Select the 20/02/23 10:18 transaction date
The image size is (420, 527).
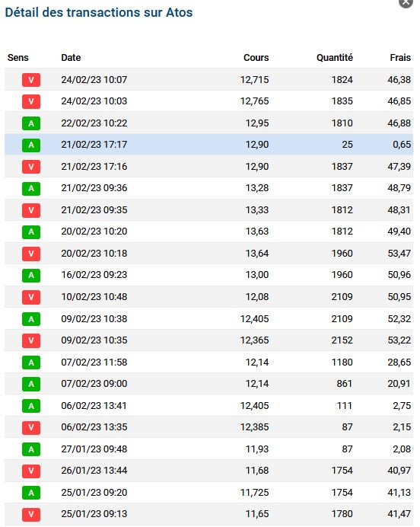[94, 254]
